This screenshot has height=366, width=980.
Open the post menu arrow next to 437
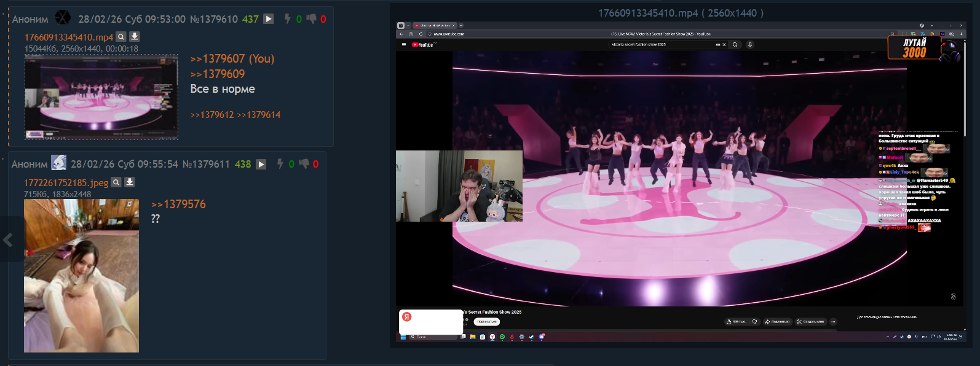tap(269, 19)
